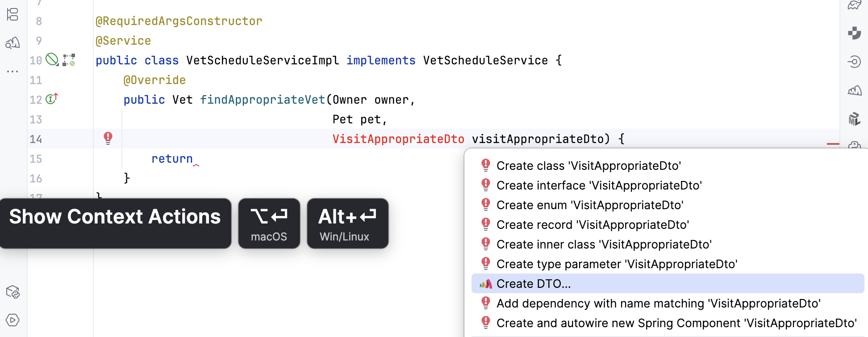The height and width of the screenshot is (337, 868).
Task: Click the red error bulb on line 14
Action: pos(108,138)
